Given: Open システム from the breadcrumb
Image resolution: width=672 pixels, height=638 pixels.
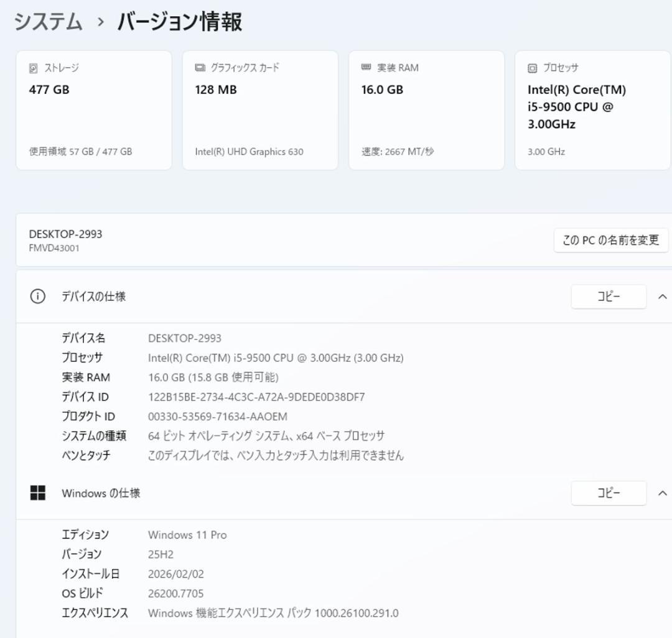Looking at the screenshot, I should click(x=48, y=21).
